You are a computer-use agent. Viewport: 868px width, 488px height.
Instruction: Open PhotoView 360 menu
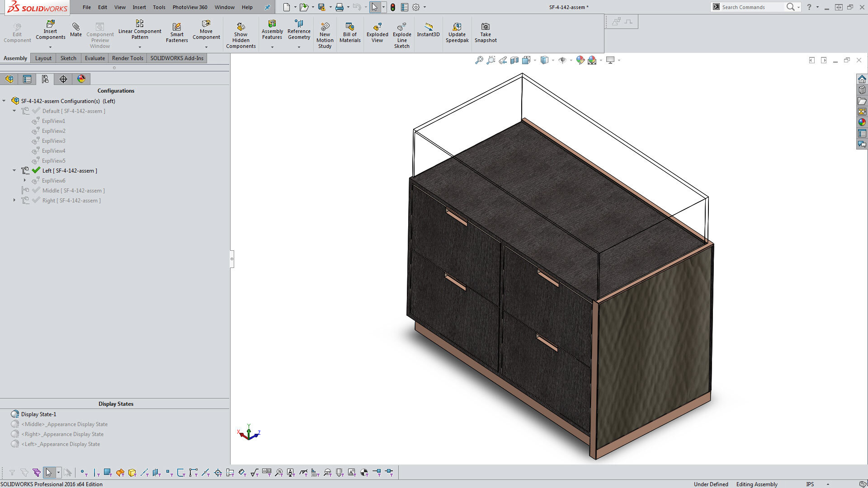click(x=190, y=7)
